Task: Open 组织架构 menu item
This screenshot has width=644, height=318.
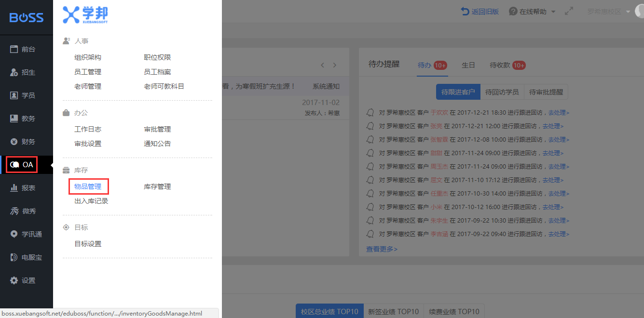Action: 88,57
